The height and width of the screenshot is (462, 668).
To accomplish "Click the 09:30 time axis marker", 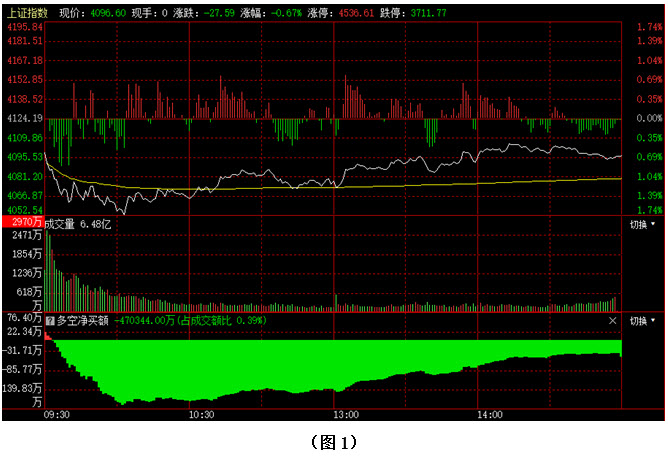I will click(58, 413).
